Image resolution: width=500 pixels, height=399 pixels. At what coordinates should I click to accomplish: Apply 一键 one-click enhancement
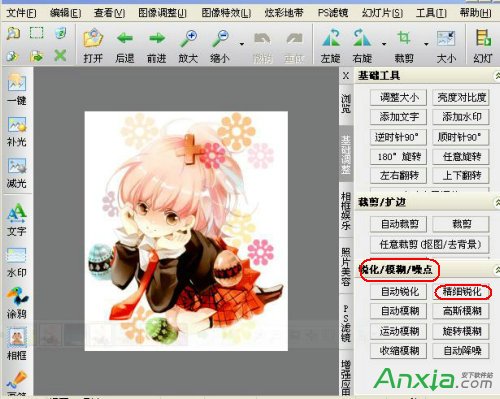[17, 89]
